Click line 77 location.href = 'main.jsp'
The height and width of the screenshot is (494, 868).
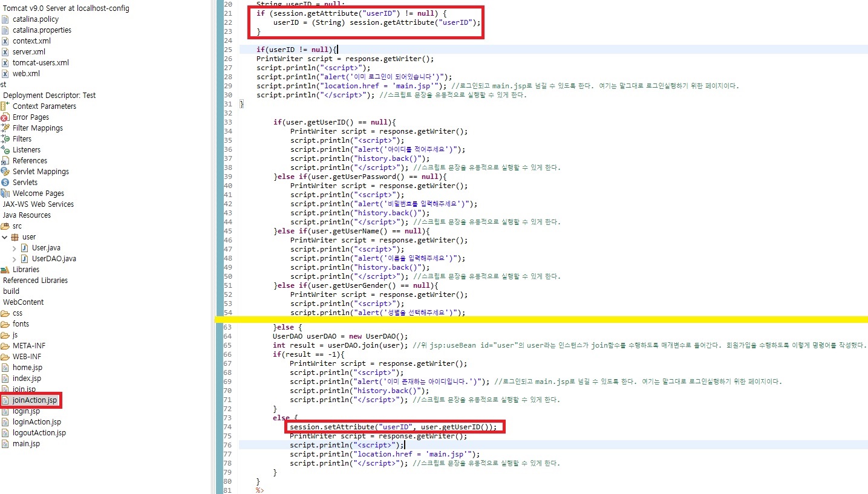[385, 454]
